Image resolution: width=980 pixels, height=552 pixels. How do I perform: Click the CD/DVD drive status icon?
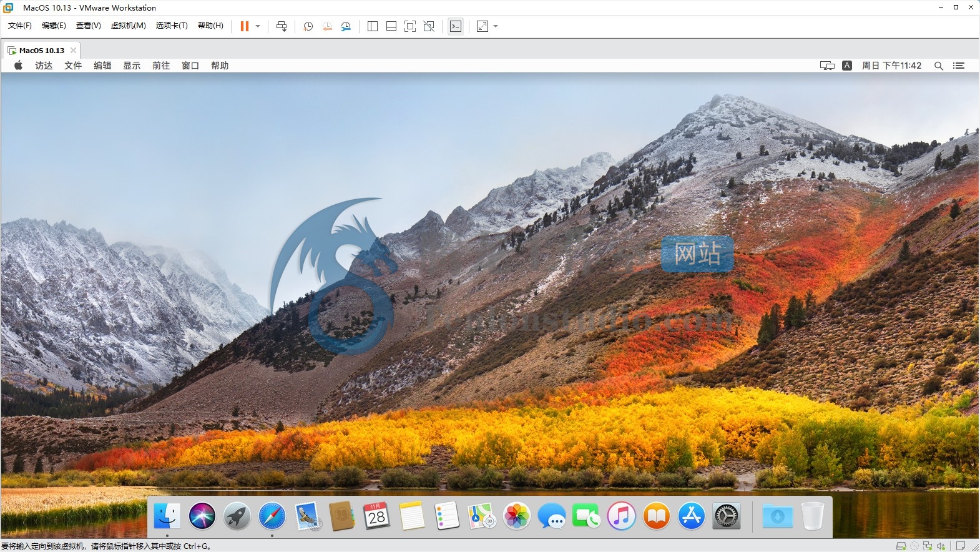pyautogui.click(x=914, y=546)
